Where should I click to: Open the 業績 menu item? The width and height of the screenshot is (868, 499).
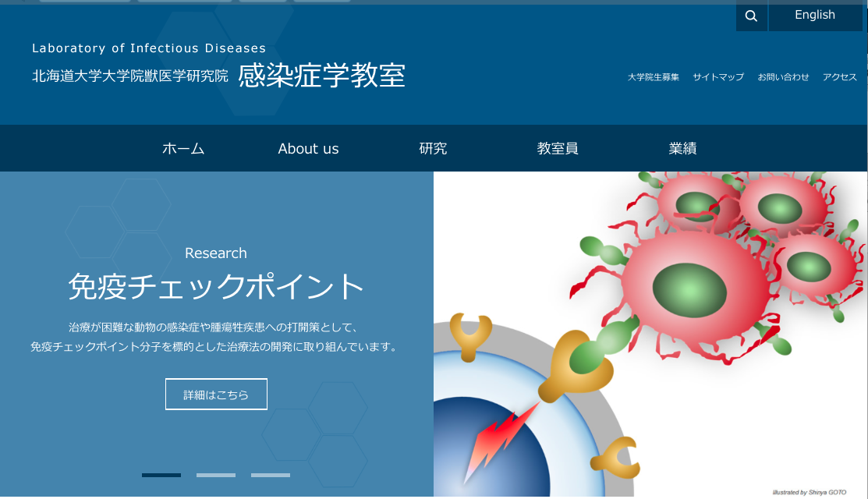(x=682, y=148)
